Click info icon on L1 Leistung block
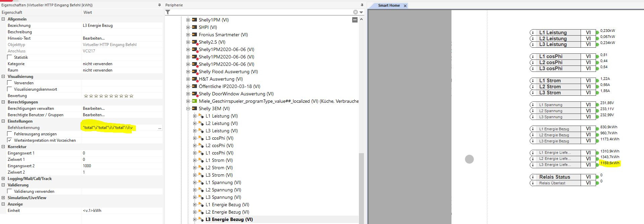Image resolution: width=644 pixels, height=224 pixels. point(532,33)
